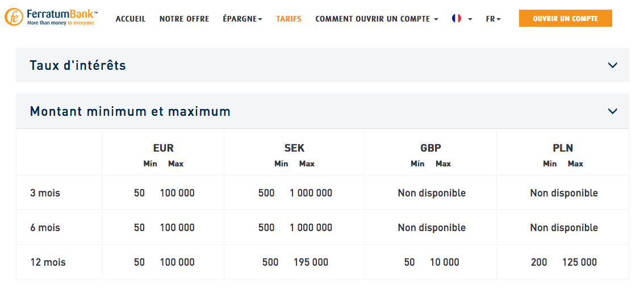Open the Épargne dropdown menu

(242, 19)
